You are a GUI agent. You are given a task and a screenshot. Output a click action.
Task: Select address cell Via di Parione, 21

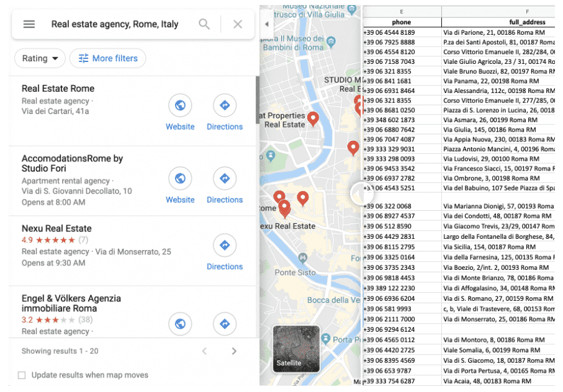pyautogui.click(x=498, y=33)
